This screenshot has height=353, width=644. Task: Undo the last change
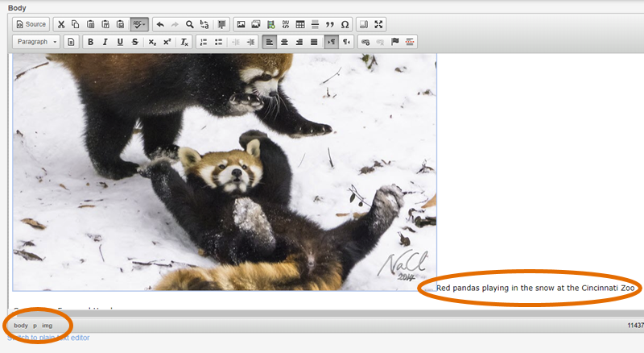point(160,24)
